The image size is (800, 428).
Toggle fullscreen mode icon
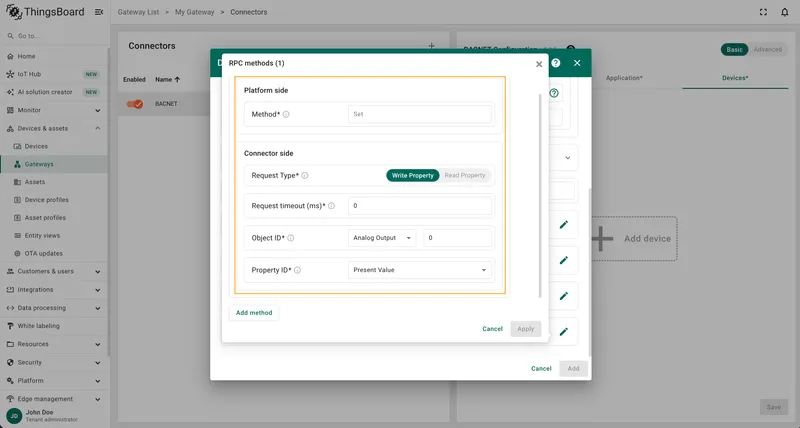pos(763,12)
